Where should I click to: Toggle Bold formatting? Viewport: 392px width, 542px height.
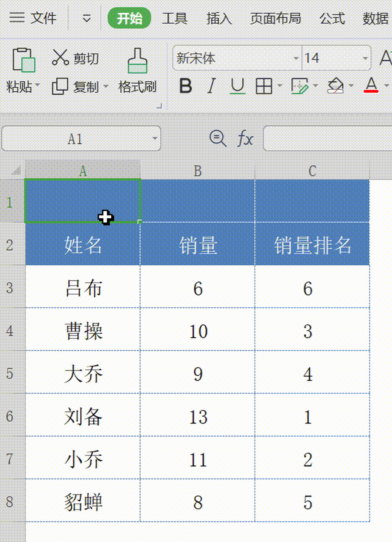point(185,86)
